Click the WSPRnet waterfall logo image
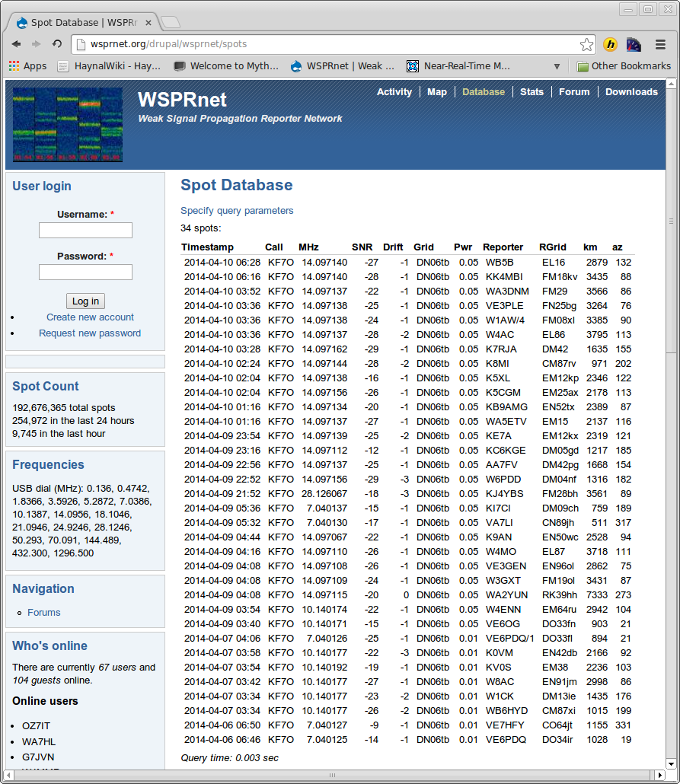Screen dimensions: 680x784 (x=68, y=125)
